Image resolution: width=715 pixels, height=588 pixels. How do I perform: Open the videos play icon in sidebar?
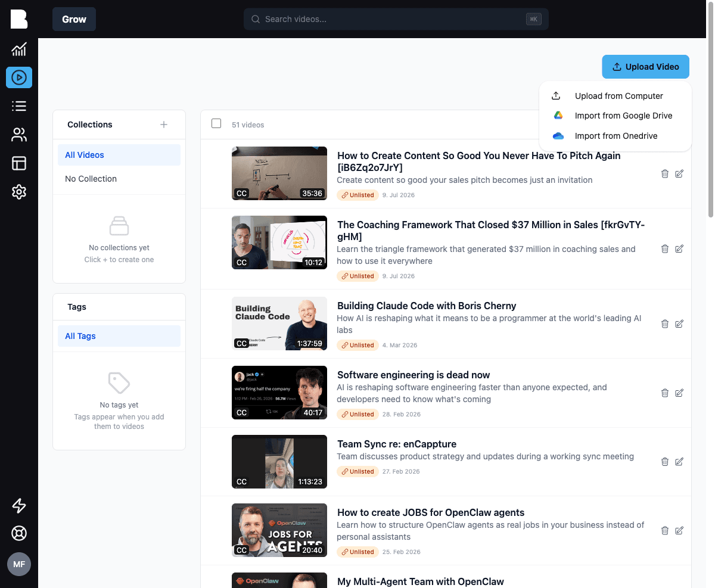point(19,77)
